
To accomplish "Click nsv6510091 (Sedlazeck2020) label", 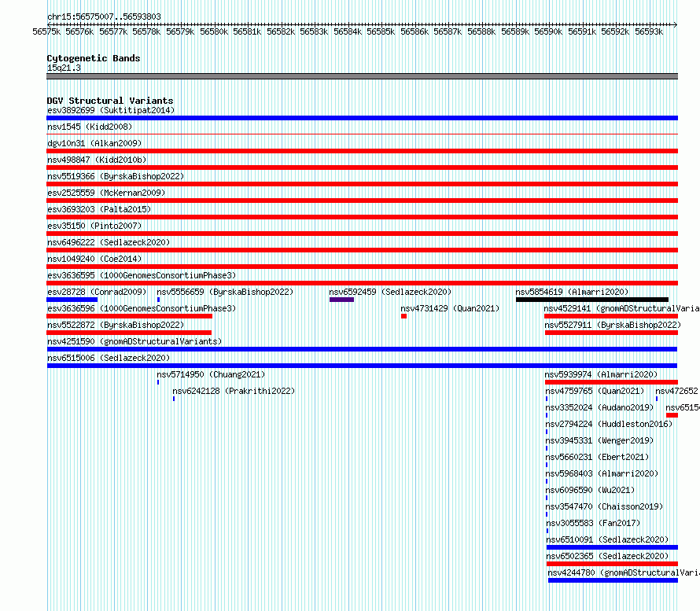I will tap(608, 539).
